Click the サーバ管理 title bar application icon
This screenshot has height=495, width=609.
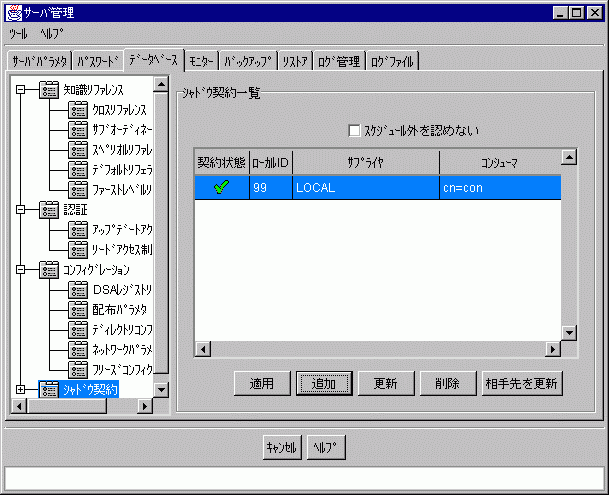click(x=14, y=12)
